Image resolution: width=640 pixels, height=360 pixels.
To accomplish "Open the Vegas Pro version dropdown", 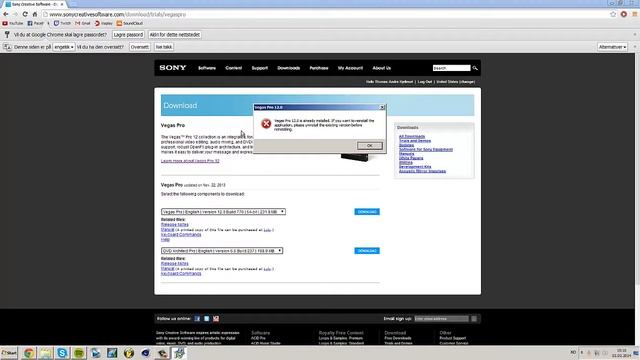I will 223,212.
